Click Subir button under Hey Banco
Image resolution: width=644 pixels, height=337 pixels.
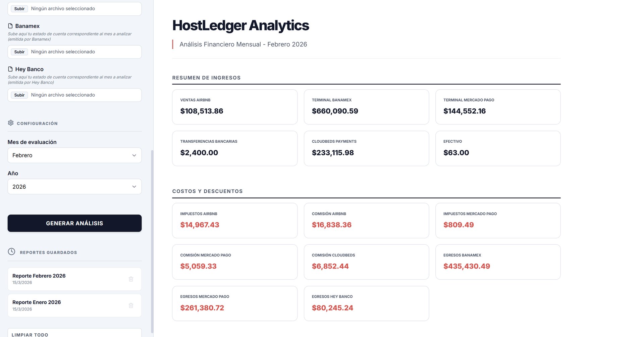pos(19,95)
